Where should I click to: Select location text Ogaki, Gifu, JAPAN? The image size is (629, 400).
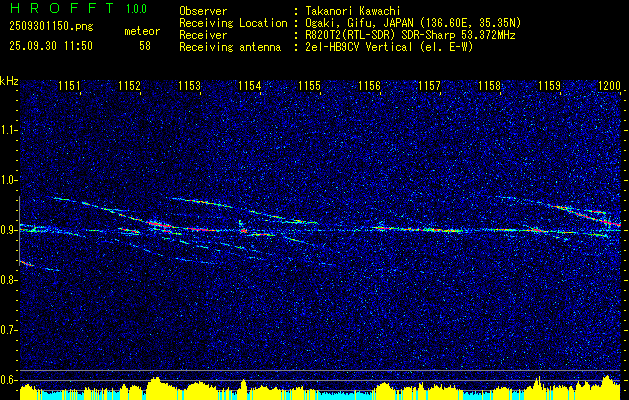click(x=360, y=23)
